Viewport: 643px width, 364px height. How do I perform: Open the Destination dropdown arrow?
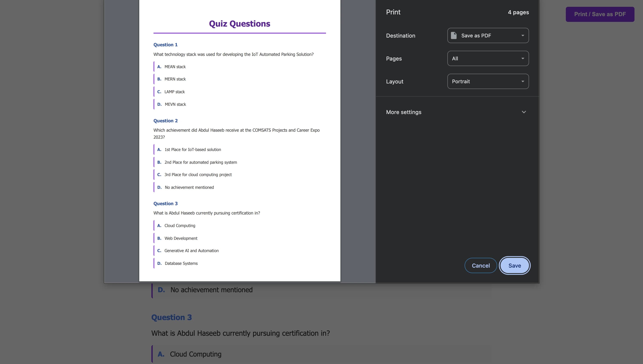tap(523, 35)
